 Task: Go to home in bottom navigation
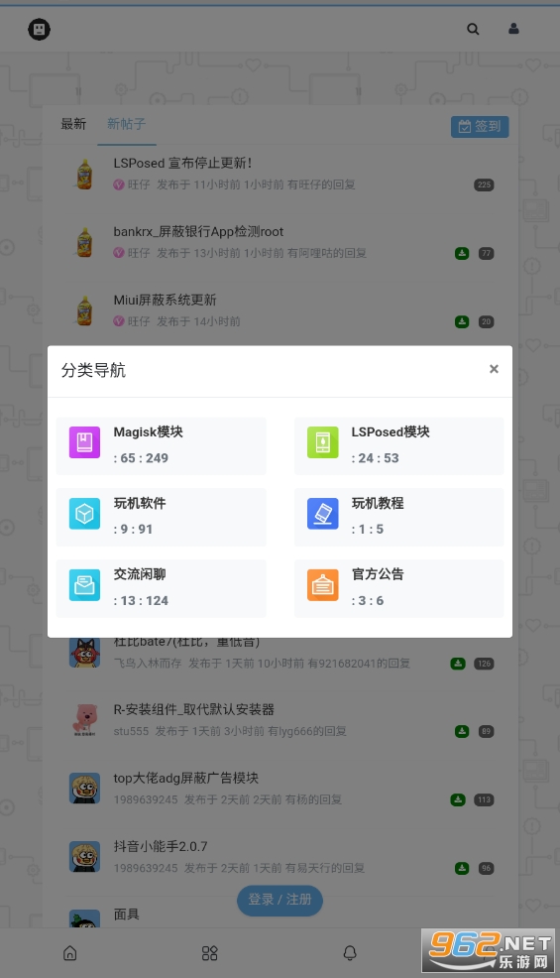click(x=70, y=952)
